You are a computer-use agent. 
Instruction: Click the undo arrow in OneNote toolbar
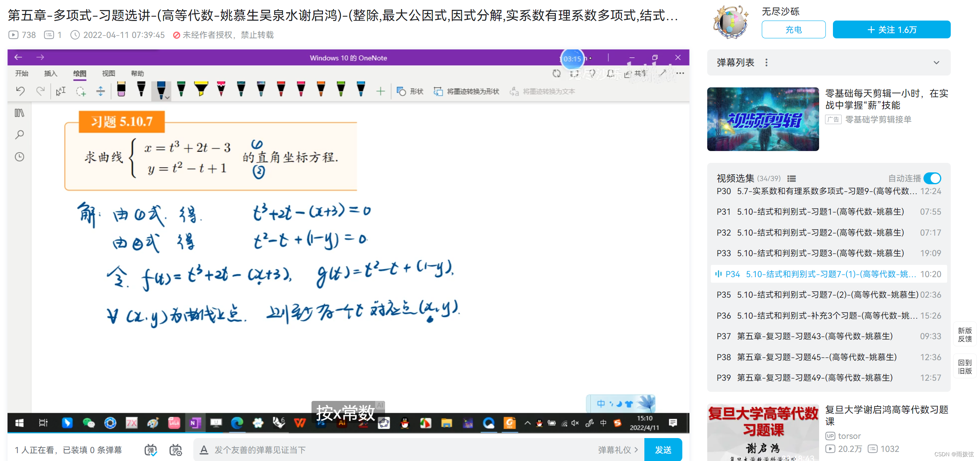tap(20, 91)
